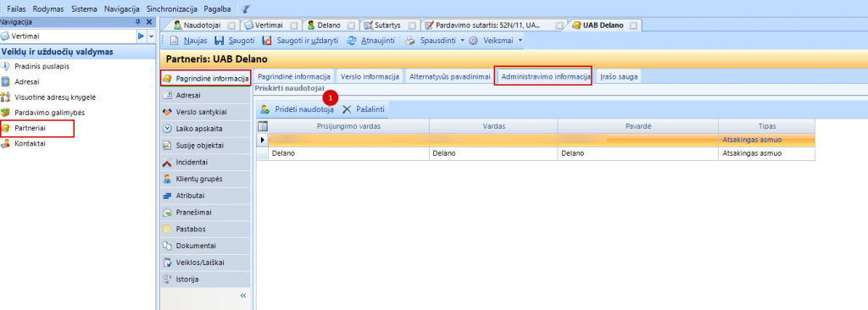
Task: Open the Administravimo informacija sub-tab
Action: (545, 76)
